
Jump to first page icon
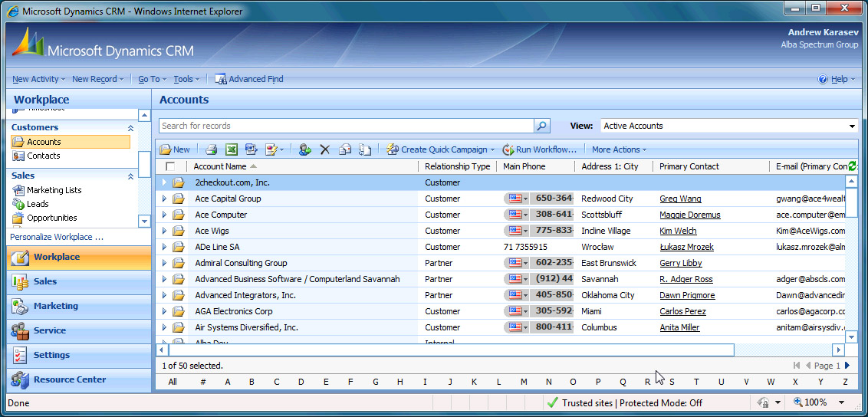point(797,366)
